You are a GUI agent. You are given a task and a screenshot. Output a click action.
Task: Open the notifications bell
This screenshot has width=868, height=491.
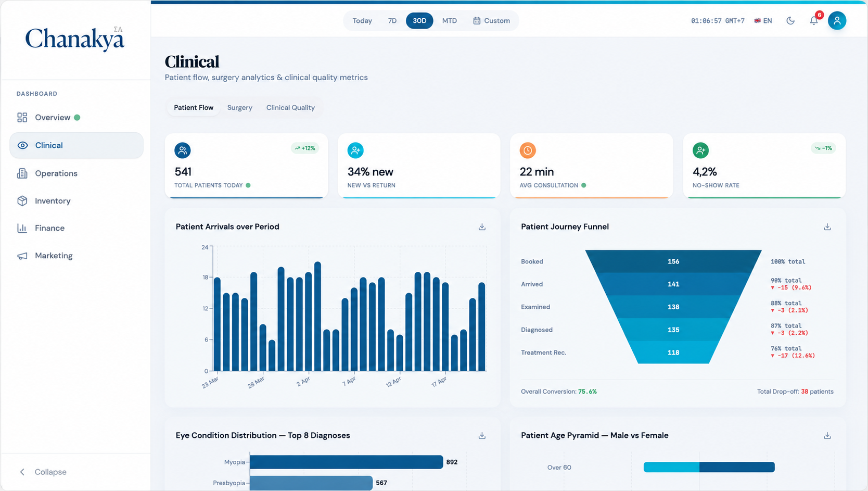814,21
